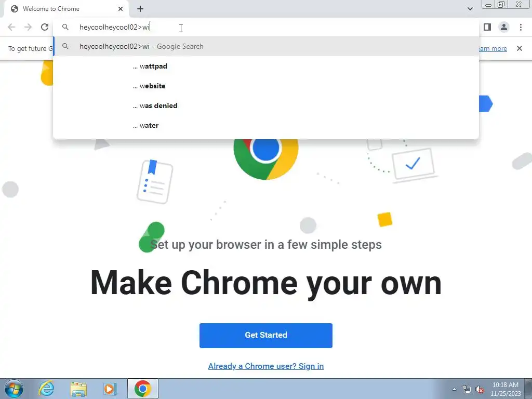This screenshot has height=399, width=532.
Task: Click the browser Forward arrow
Action: click(28, 27)
